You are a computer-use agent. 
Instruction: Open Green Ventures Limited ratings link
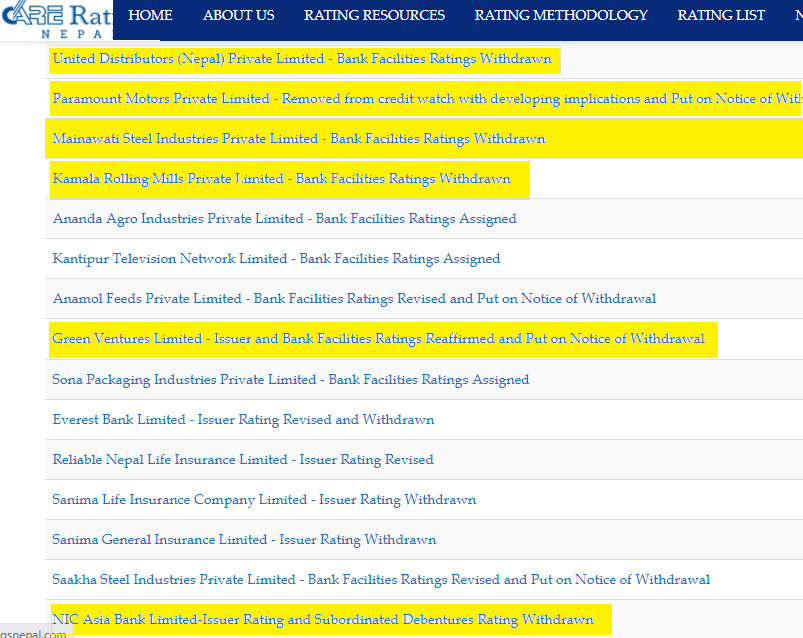tap(378, 338)
